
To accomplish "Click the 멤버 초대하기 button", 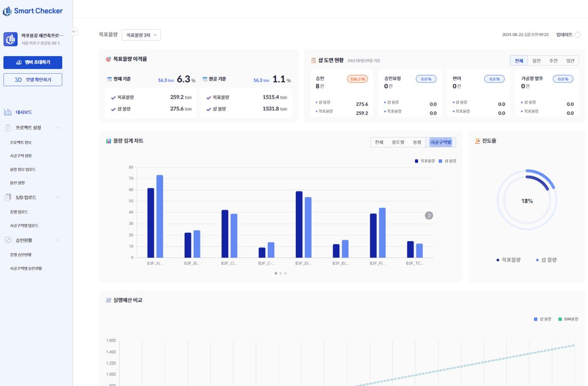I will (x=33, y=63).
